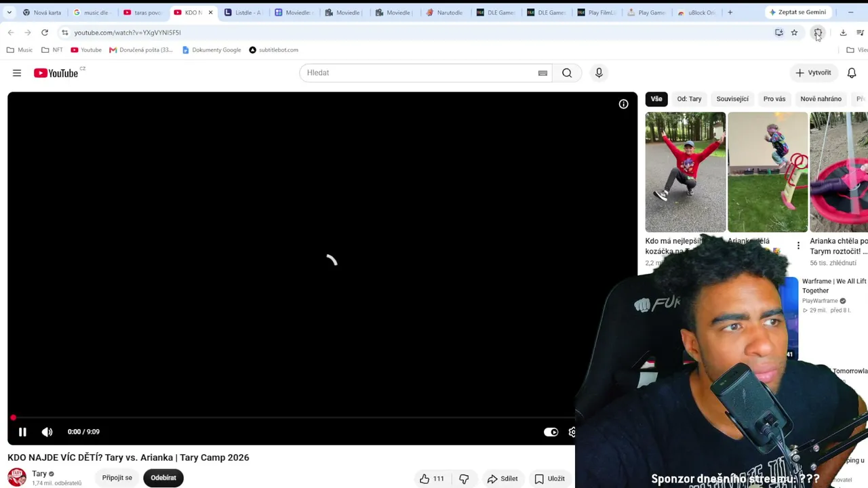Screen dimensions: 868x488
Task: Switch to the Narutodle browser tab
Action: coord(446,12)
